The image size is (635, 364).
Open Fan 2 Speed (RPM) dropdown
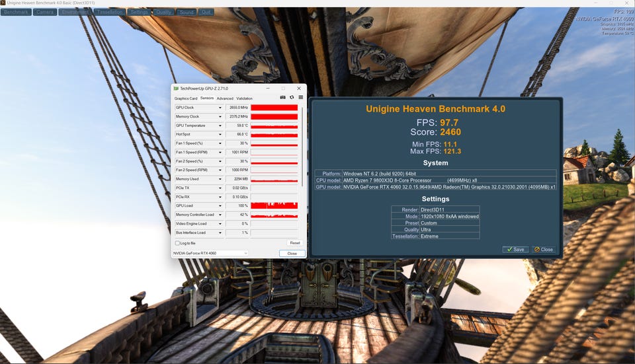tap(220, 170)
